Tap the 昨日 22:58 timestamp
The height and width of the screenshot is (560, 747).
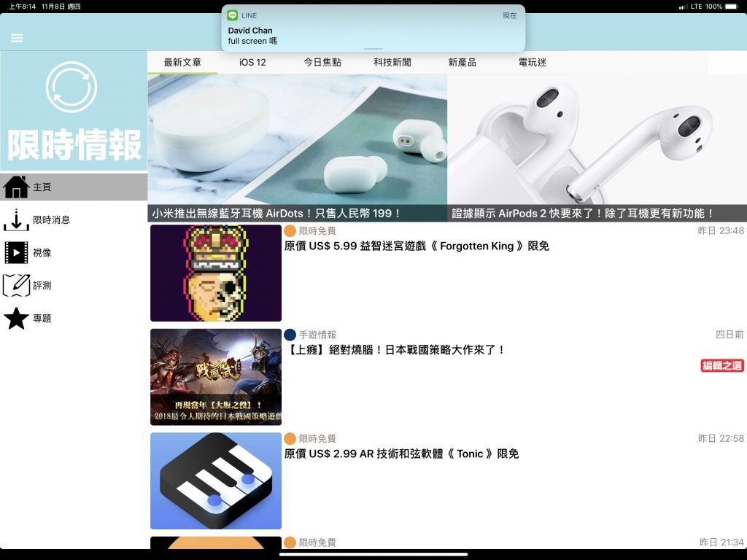(721, 438)
